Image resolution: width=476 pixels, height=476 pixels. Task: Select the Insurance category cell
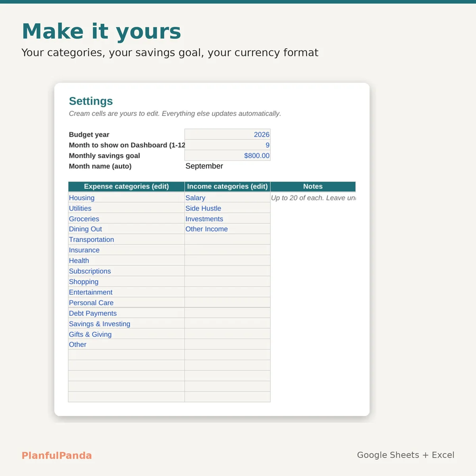[x=127, y=250]
